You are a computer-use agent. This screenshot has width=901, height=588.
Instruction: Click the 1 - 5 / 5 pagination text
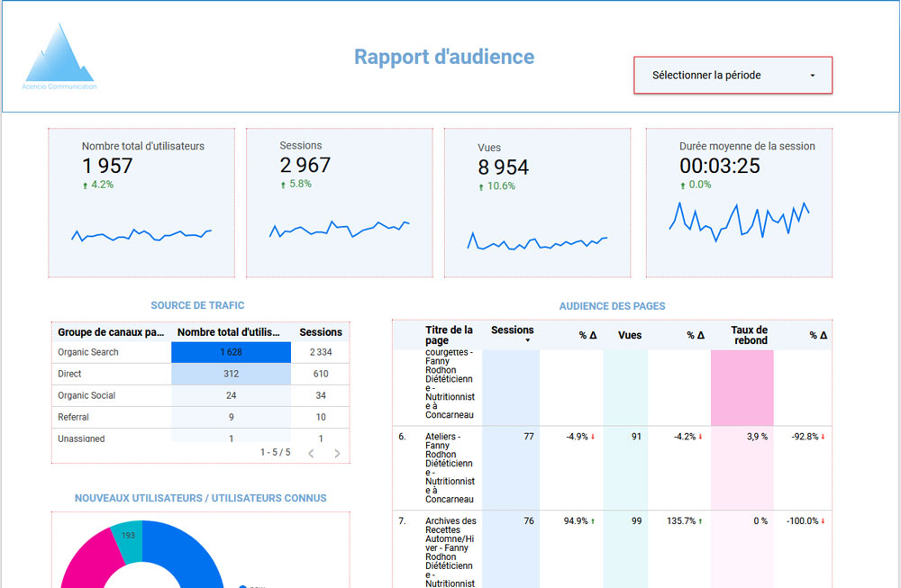coord(275,453)
